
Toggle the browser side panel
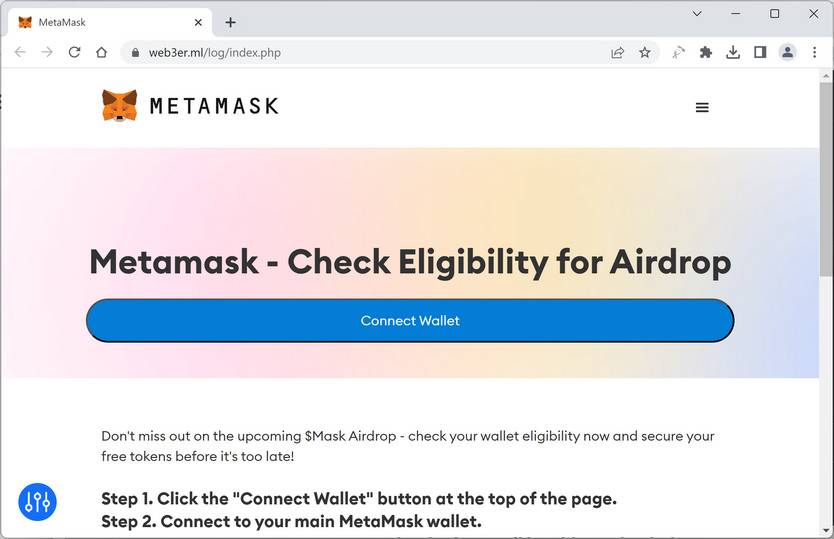760,52
